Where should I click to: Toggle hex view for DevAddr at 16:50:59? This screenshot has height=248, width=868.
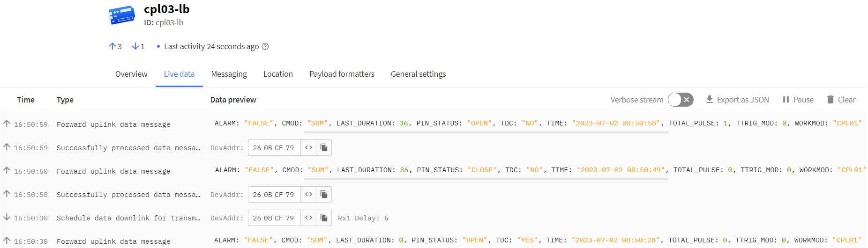point(308,148)
